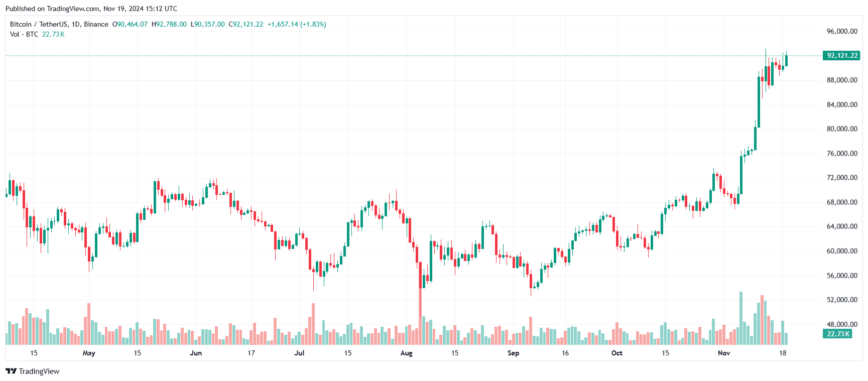Screen dimensions: 868x381
Task: Click the 72,000.00 price axis label
Action: point(842,178)
